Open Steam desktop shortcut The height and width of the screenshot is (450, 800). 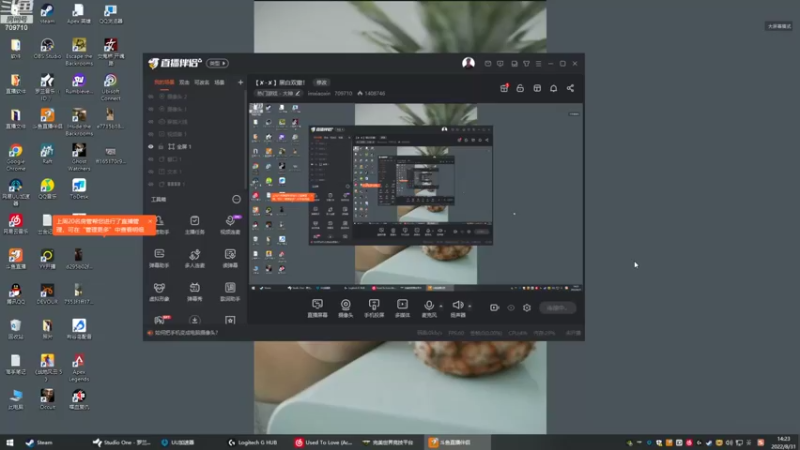(x=47, y=14)
